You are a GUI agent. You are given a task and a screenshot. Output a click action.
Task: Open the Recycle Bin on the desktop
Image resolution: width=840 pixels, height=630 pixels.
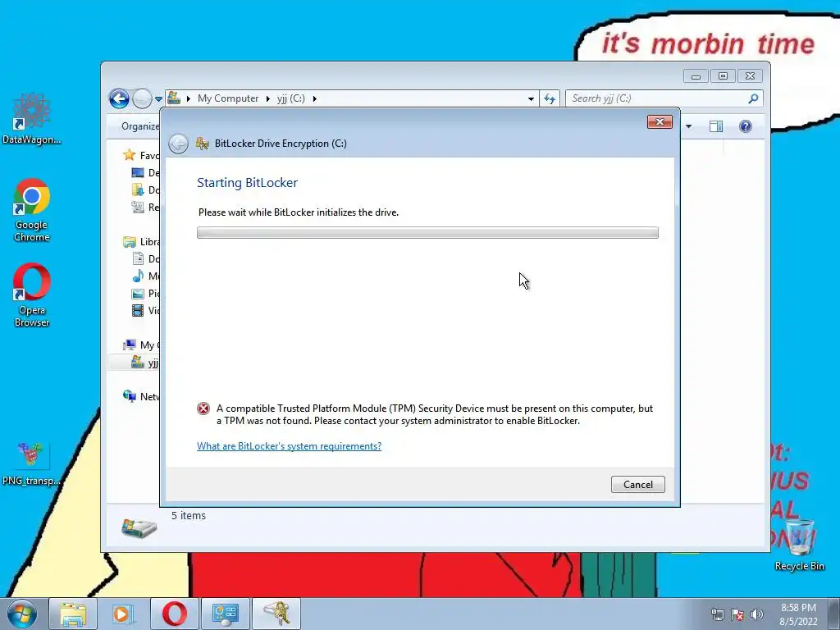pyautogui.click(x=799, y=546)
